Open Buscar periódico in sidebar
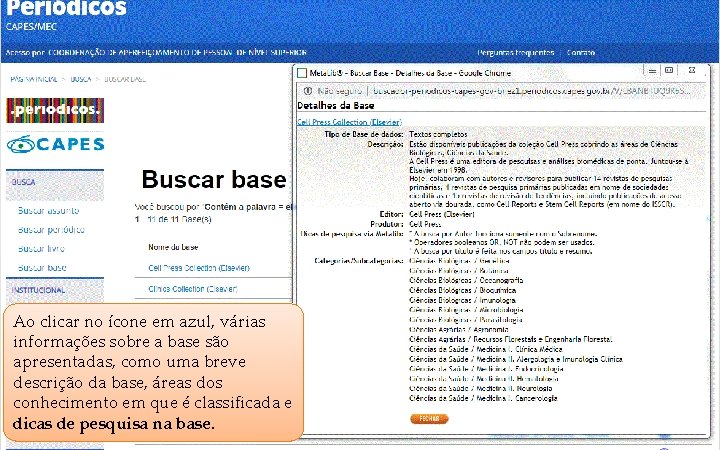The height and width of the screenshot is (450, 720). (51, 230)
